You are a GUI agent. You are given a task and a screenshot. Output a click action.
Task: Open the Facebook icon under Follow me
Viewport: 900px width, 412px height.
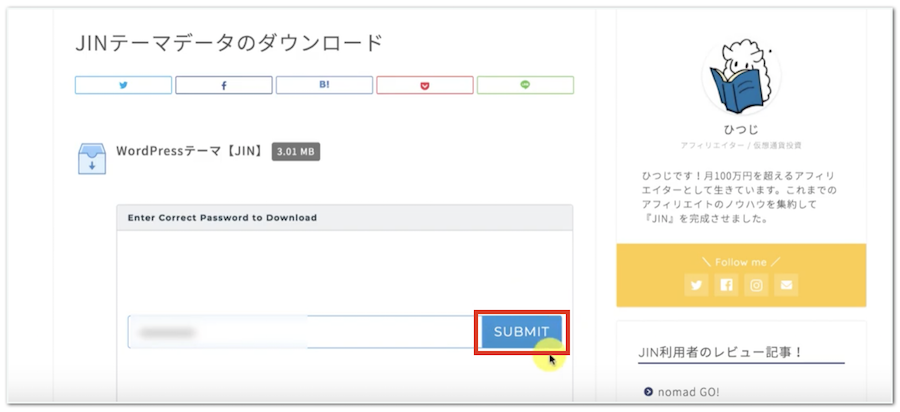click(x=726, y=285)
